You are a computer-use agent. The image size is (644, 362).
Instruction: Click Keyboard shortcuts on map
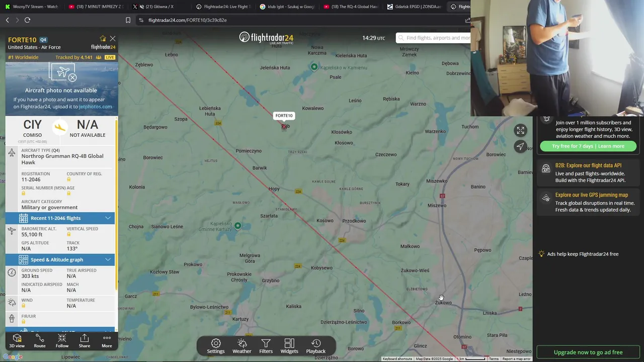tap(397, 359)
